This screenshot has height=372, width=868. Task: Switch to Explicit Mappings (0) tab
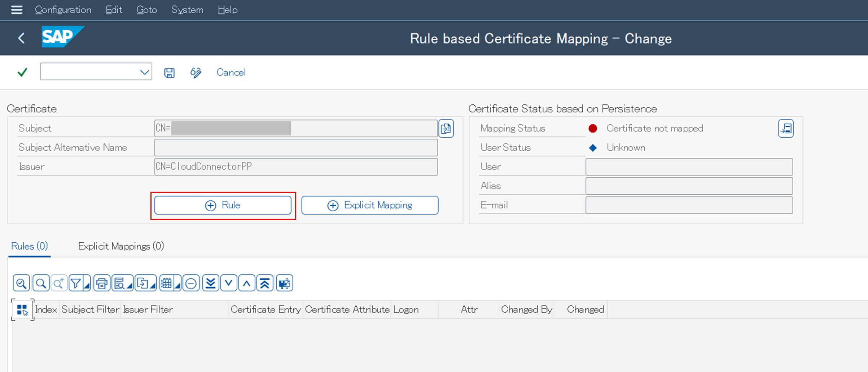click(x=121, y=246)
